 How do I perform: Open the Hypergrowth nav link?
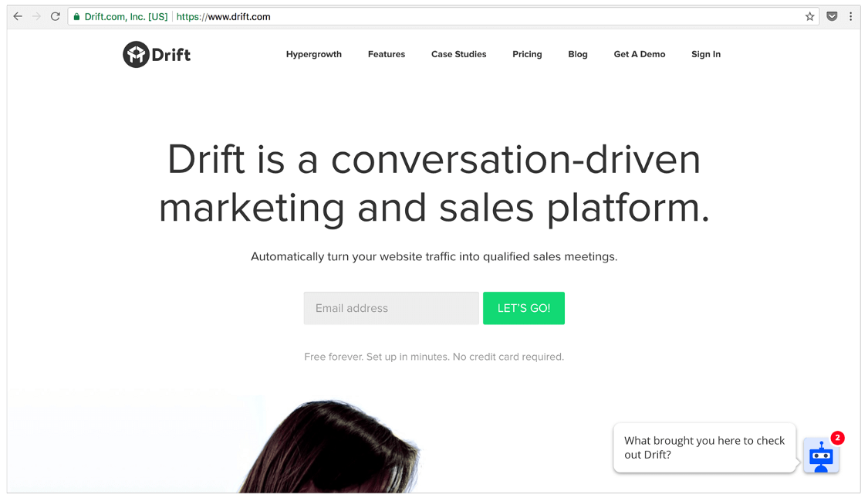tap(314, 54)
